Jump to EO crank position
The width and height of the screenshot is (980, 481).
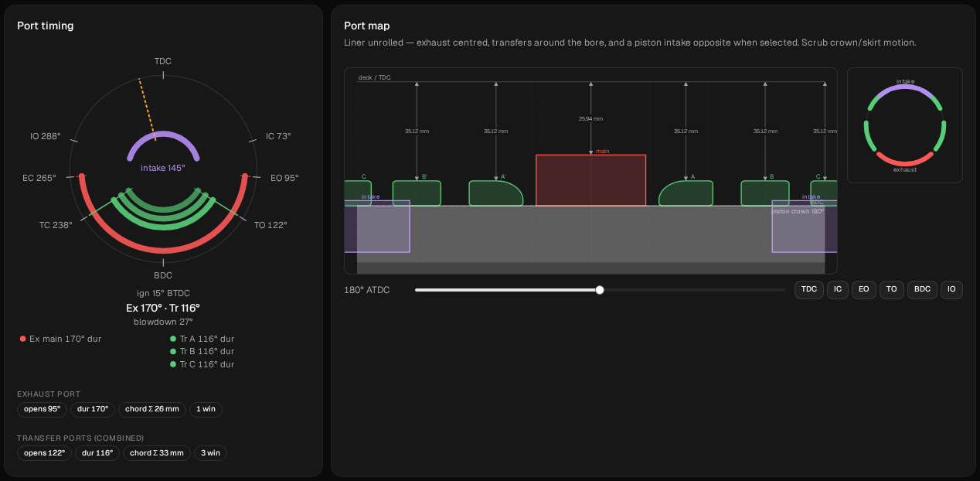[x=863, y=289]
